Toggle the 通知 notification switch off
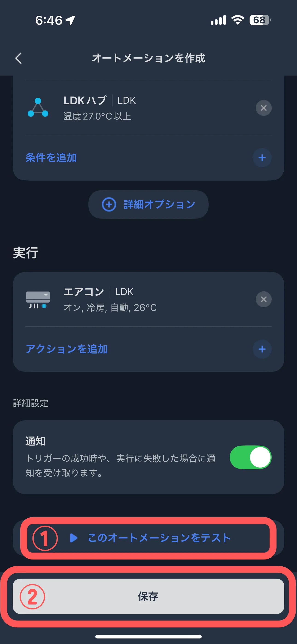The height and width of the screenshot is (644, 297). [250, 457]
